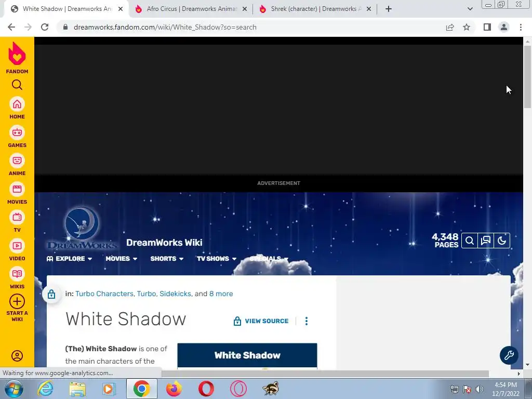
Task: Click the vertical scrollbar thumb
Action: [527, 76]
